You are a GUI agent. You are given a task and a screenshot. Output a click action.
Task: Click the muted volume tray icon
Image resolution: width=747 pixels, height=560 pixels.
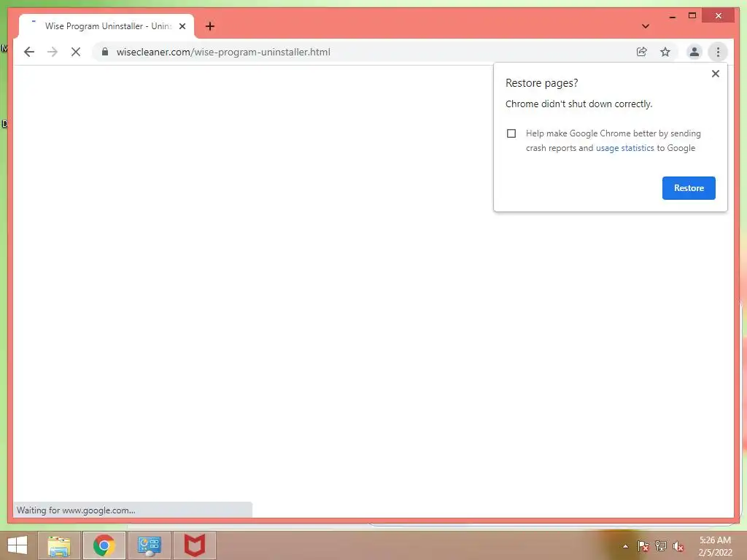click(x=678, y=546)
